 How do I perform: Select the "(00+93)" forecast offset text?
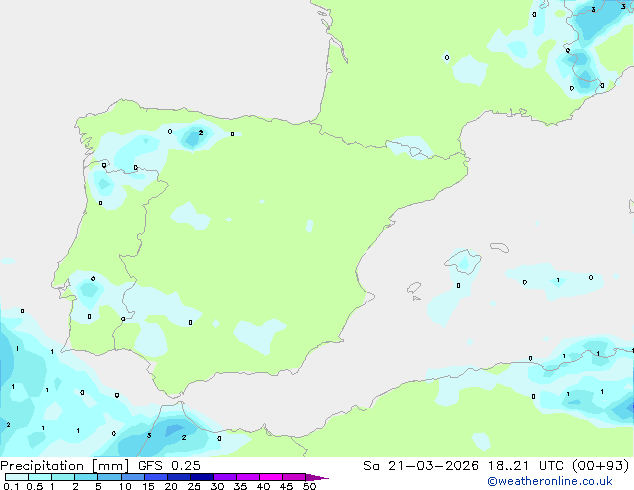600,466
